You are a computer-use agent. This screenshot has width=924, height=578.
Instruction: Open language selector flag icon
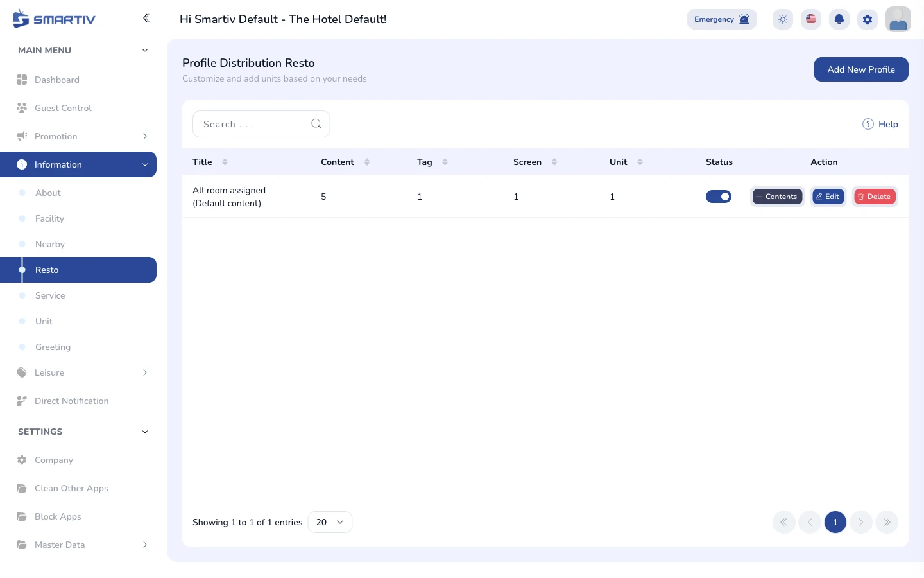811,19
